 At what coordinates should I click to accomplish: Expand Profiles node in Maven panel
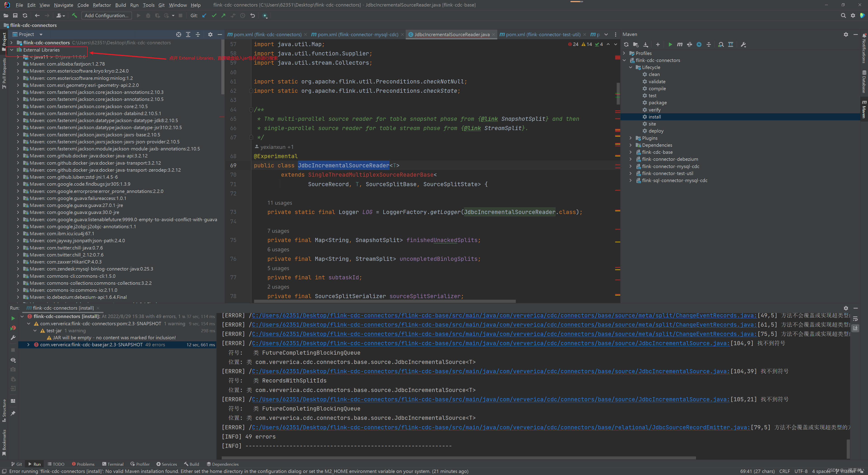pyautogui.click(x=624, y=53)
